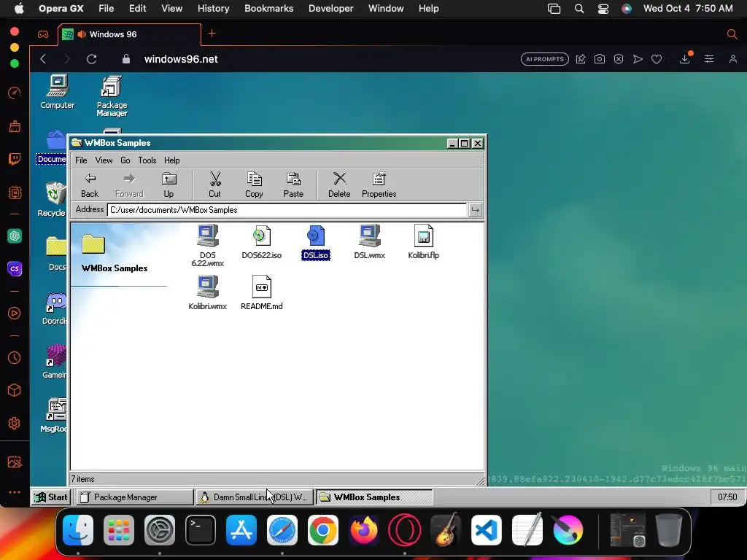Open Properties from the explorer toolbar

tap(379, 184)
